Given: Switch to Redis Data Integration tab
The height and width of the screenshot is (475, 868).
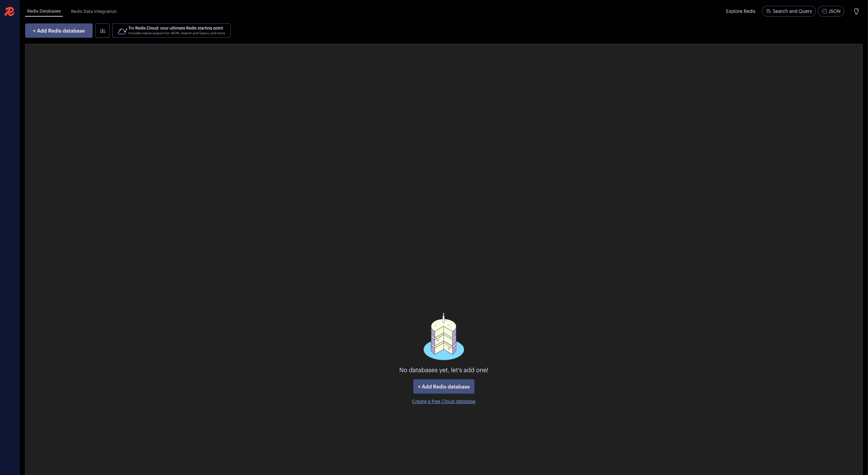Looking at the screenshot, I should 94,11.
